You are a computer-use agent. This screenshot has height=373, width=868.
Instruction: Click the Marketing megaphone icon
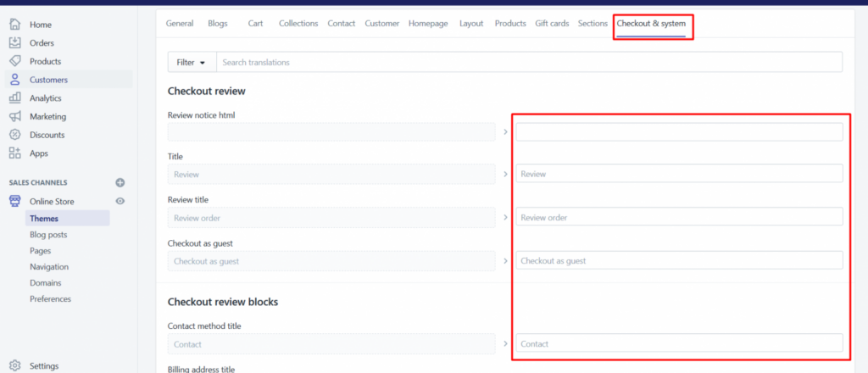pyautogui.click(x=14, y=117)
